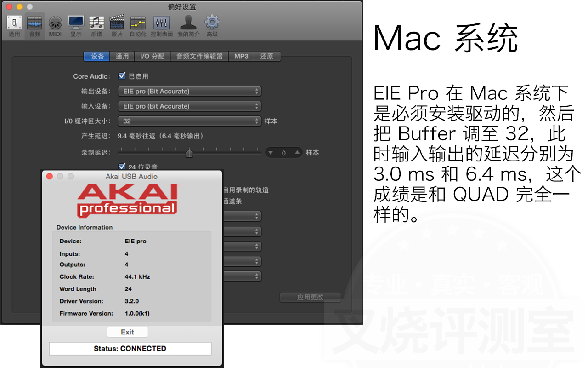The image size is (588, 368).
Task: Click the Device Information heading
Action: coord(85,227)
